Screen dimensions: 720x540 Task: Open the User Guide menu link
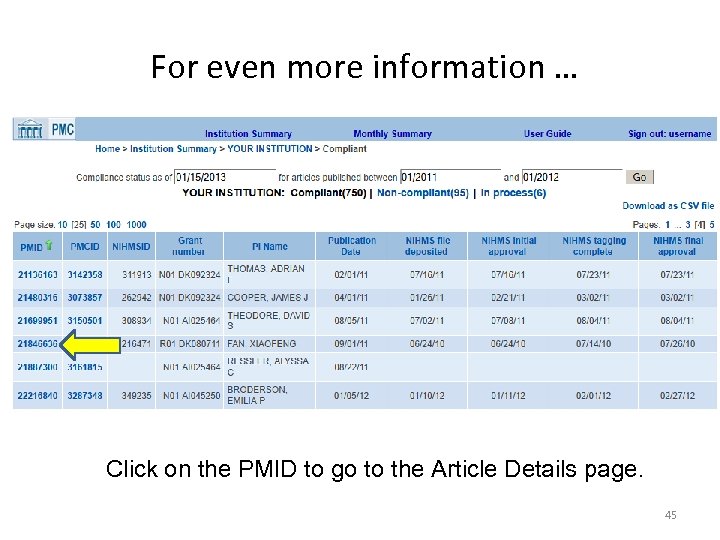548,134
